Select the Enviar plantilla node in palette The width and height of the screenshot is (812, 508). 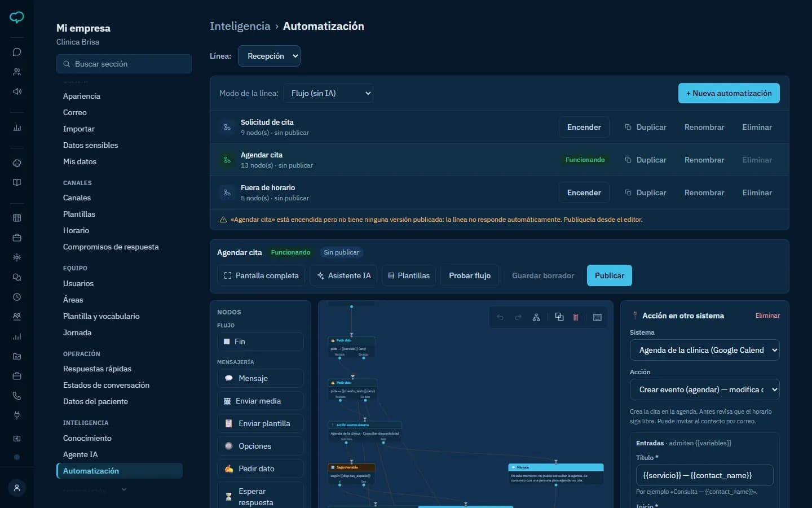tap(261, 423)
